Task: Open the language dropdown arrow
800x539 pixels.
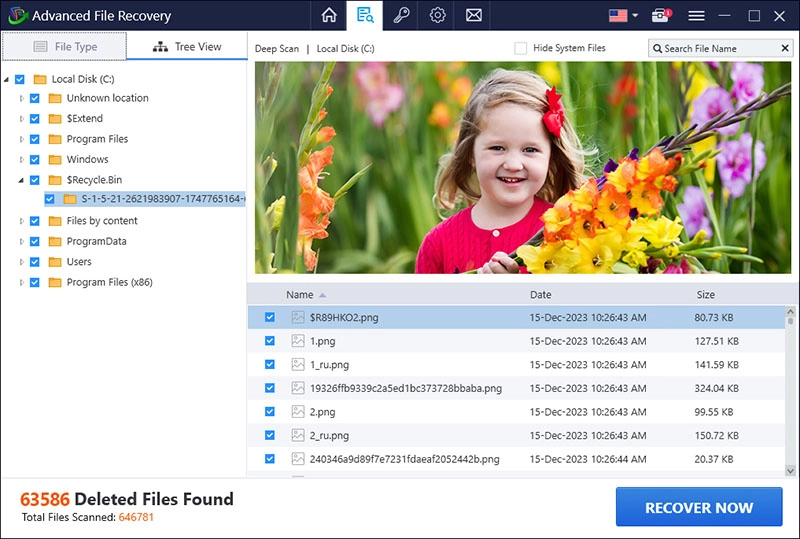Action: (x=635, y=16)
